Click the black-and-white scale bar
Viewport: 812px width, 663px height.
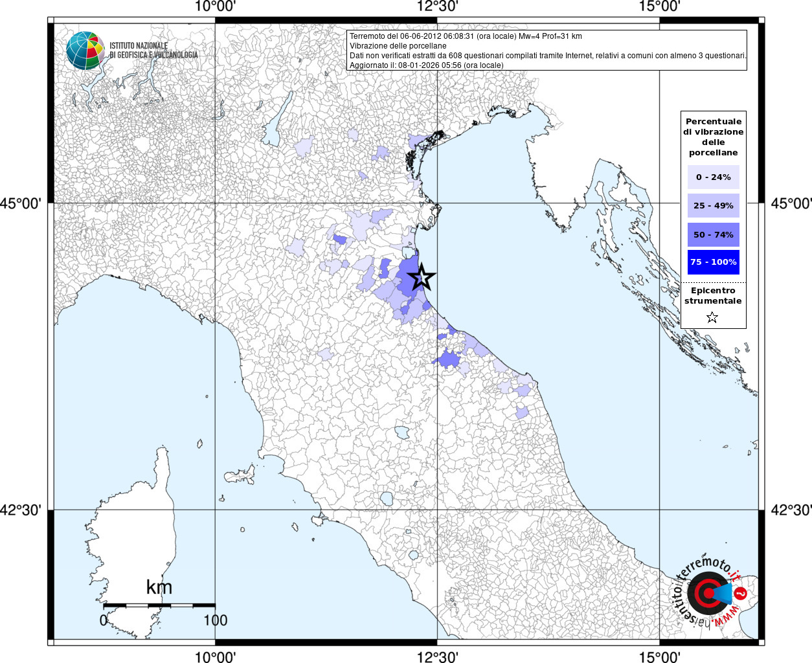[x=159, y=605]
